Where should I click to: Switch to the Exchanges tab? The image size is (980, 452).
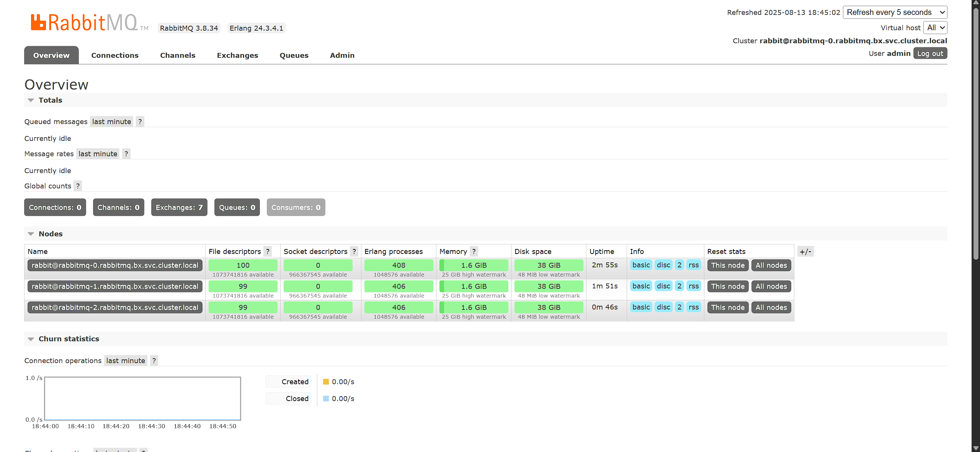237,56
